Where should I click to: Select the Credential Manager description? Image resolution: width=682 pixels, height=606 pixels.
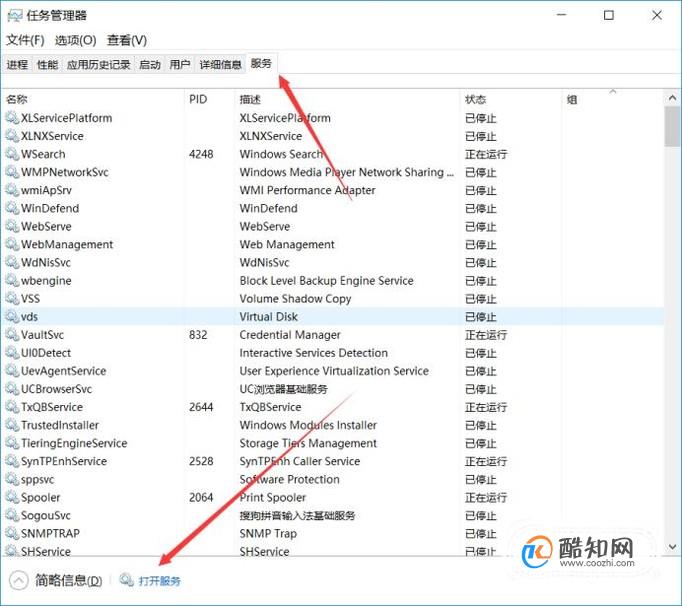tap(290, 335)
